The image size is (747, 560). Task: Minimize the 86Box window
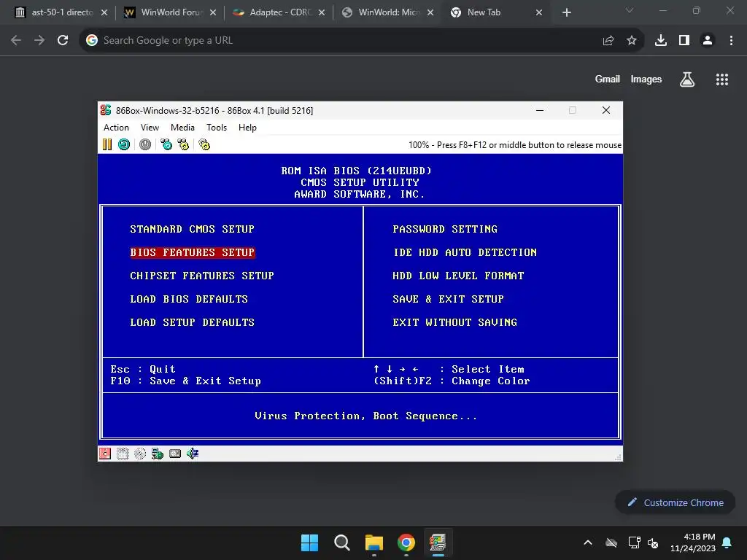(x=540, y=111)
